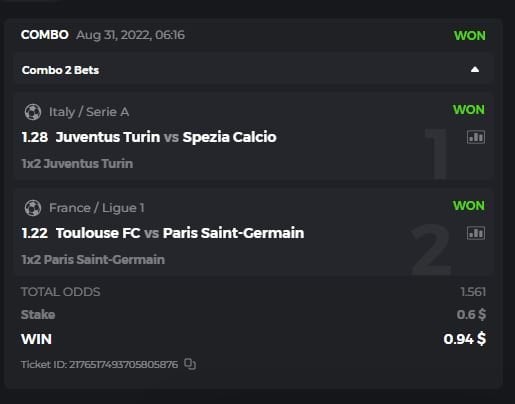The image size is (515, 404).
Task: Collapse the Combo 2 Bets section arrow
Action: point(475,69)
